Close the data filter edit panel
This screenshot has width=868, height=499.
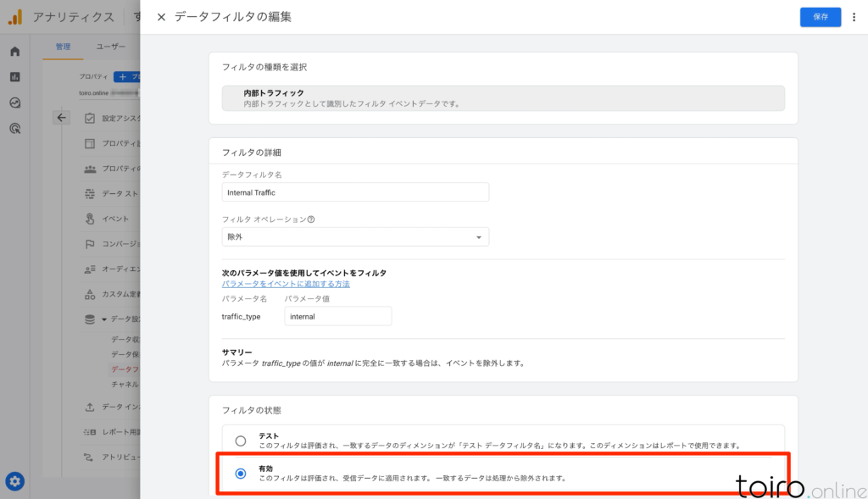click(161, 17)
